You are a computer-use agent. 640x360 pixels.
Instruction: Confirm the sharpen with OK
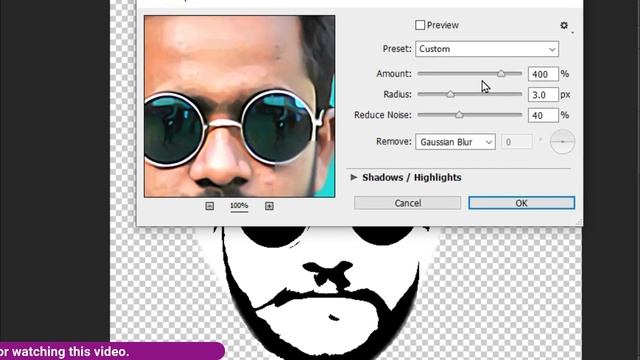[521, 203]
